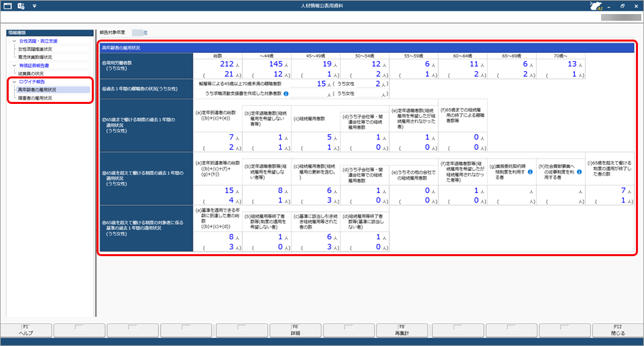This screenshot has width=644, height=346.
Task: Open the small down-arrow quick menu in title bar
Action: [x=34, y=6]
